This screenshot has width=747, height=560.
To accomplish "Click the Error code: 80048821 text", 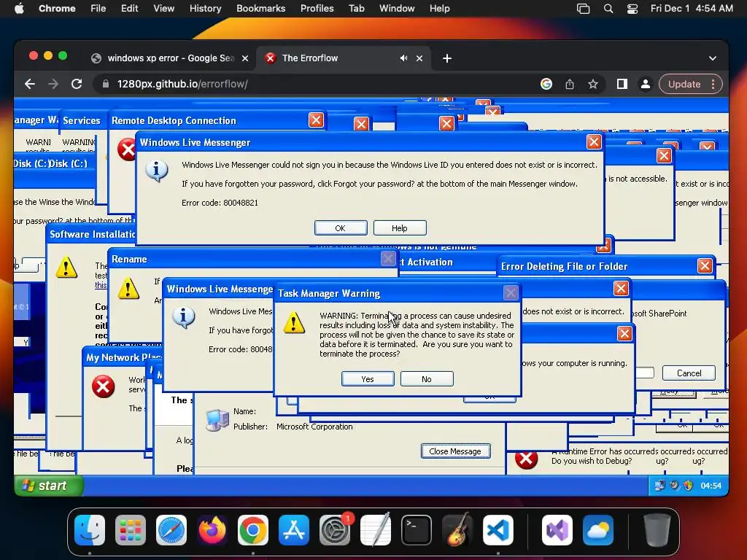I will [x=220, y=203].
